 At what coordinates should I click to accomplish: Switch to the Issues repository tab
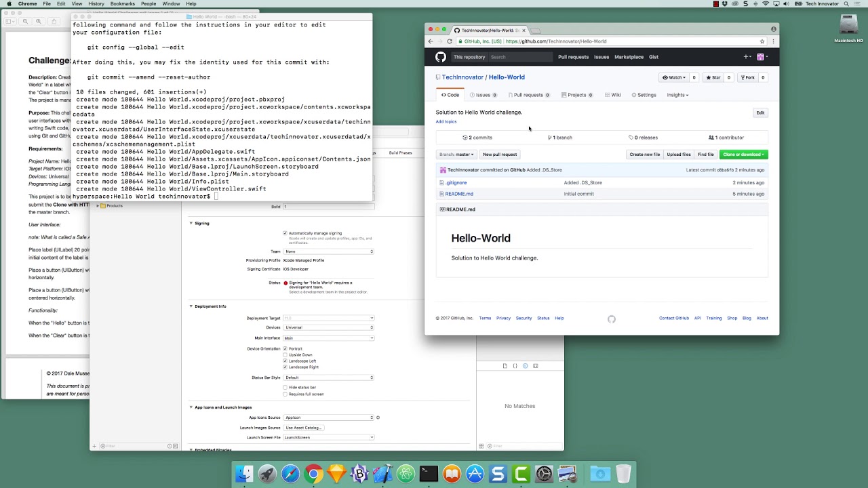(483, 95)
